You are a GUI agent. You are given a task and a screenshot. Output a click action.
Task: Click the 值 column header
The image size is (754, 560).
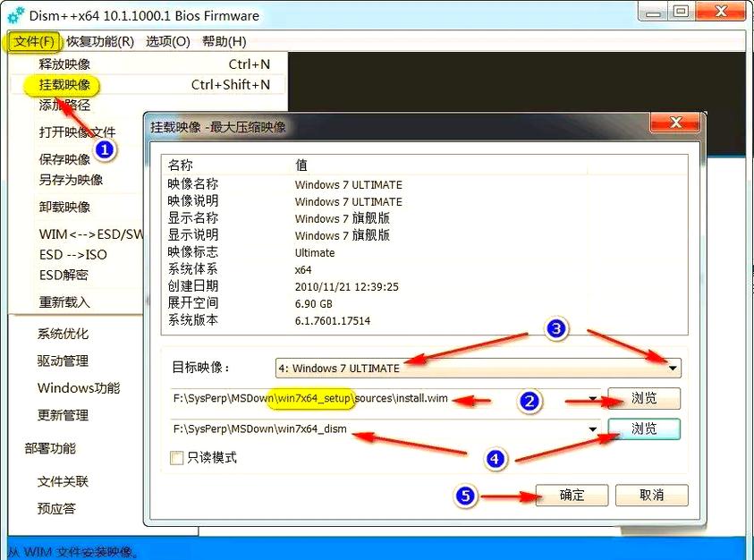pyautogui.click(x=439, y=165)
